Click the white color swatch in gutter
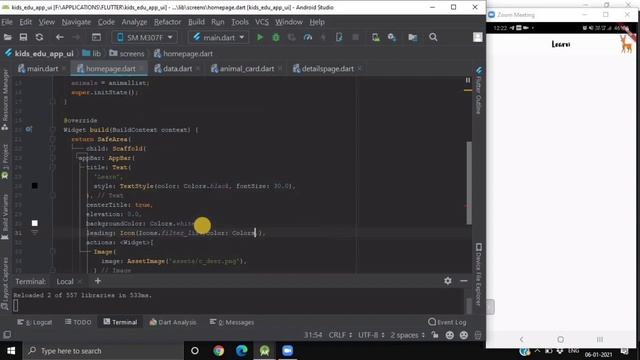The width and height of the screenshot is (640, 360). (x=35, y=223)
